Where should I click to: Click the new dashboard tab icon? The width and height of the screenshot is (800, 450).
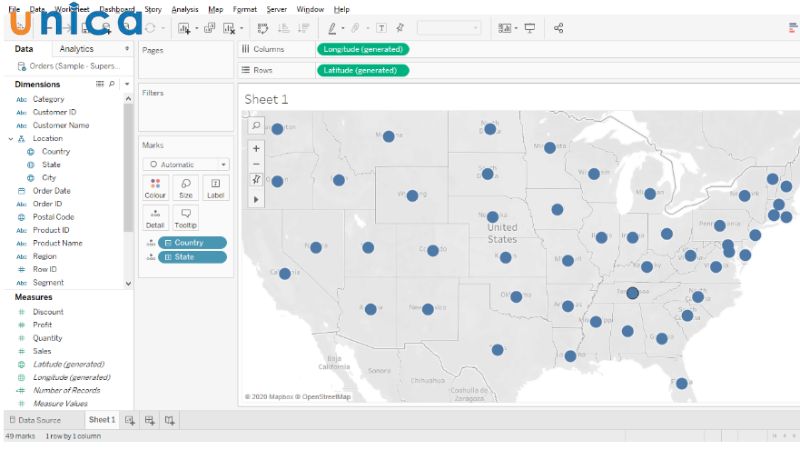(x=149, y=420)
